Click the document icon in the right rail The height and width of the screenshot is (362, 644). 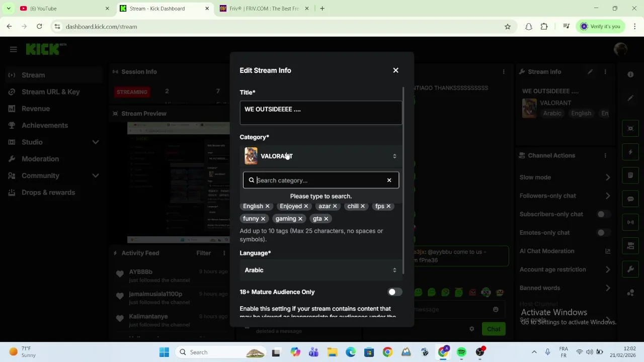pos(630,175)
